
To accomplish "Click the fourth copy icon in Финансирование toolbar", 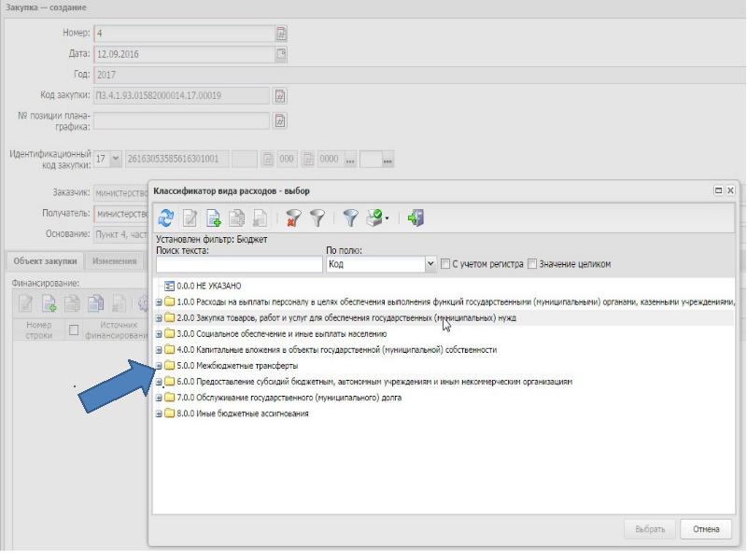I will [x=96, y=303].
